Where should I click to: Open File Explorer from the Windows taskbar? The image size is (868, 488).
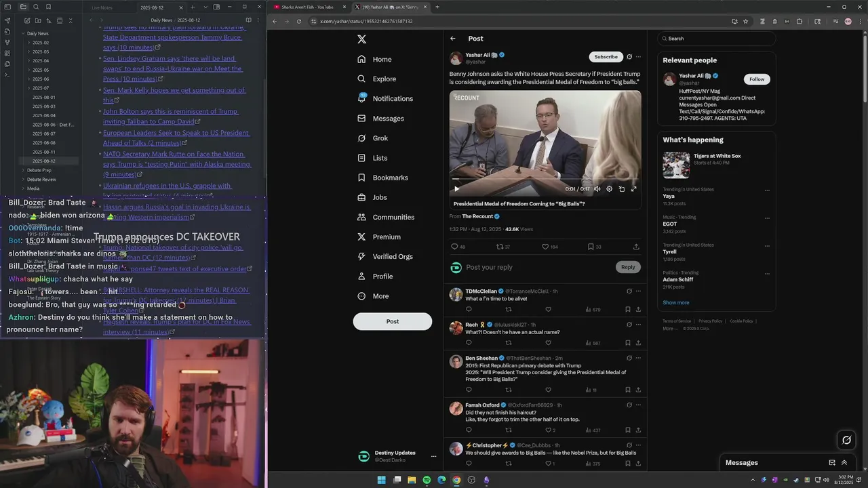(x=412, y=480)
